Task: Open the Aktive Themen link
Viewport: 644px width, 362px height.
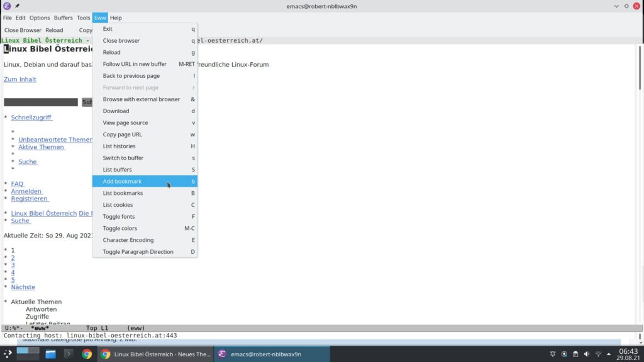Action: (41, 147)
